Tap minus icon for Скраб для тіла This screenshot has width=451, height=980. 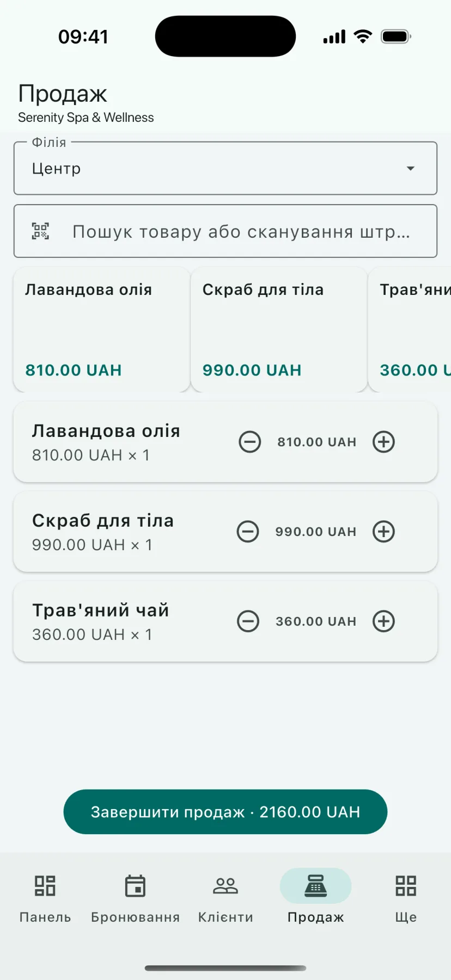point(248,532)
